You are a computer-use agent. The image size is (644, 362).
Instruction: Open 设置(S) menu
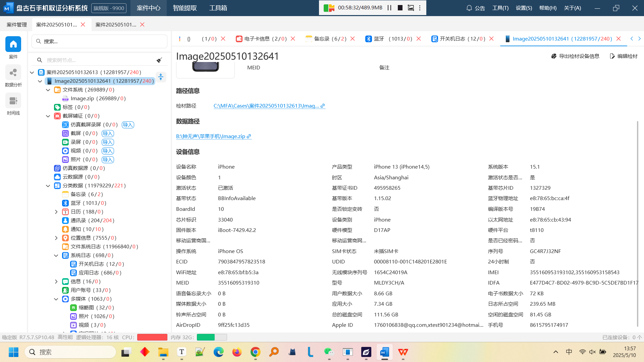(524, 8)
